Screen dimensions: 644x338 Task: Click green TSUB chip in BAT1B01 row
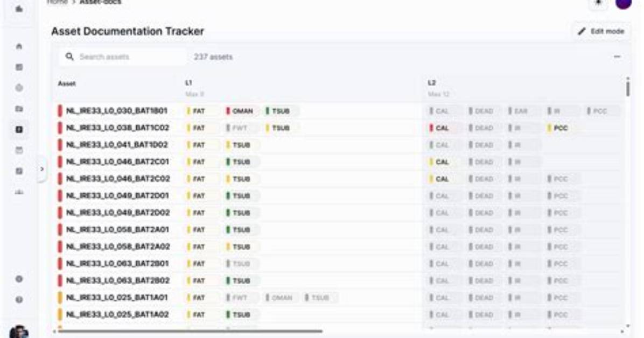(x=281, y=111)
